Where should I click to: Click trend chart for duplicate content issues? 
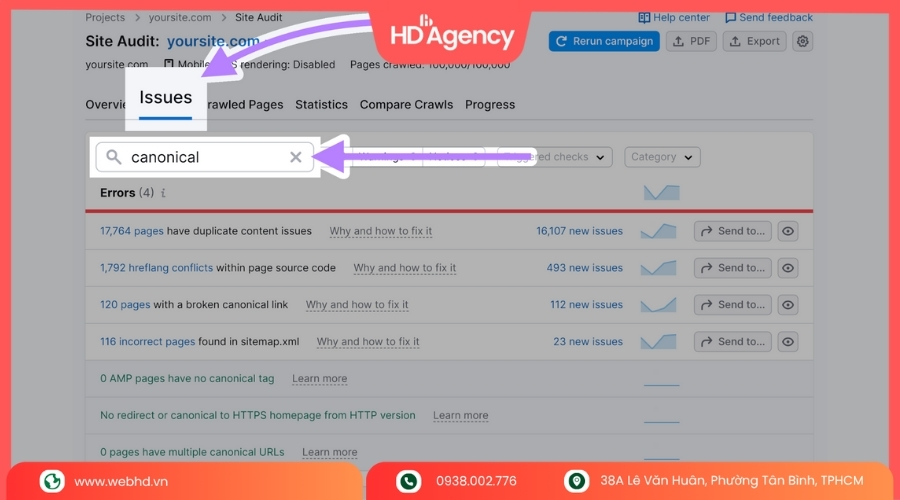tap(658, 231)
